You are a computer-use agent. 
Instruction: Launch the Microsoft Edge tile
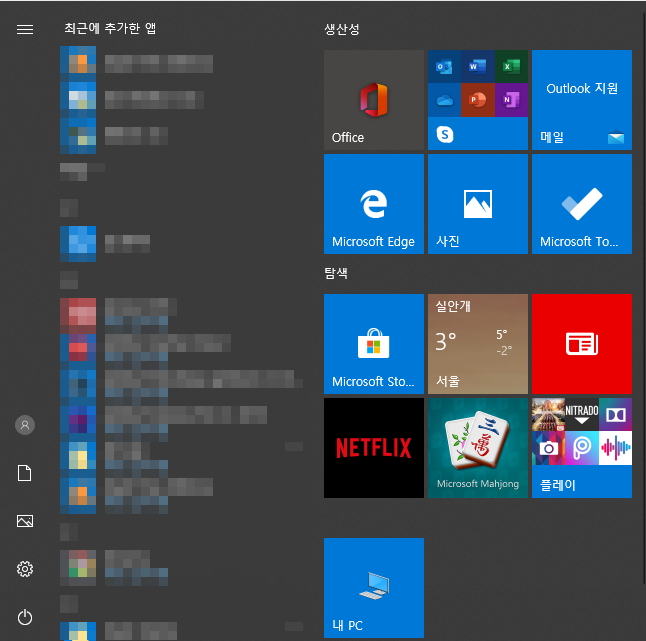374,204
